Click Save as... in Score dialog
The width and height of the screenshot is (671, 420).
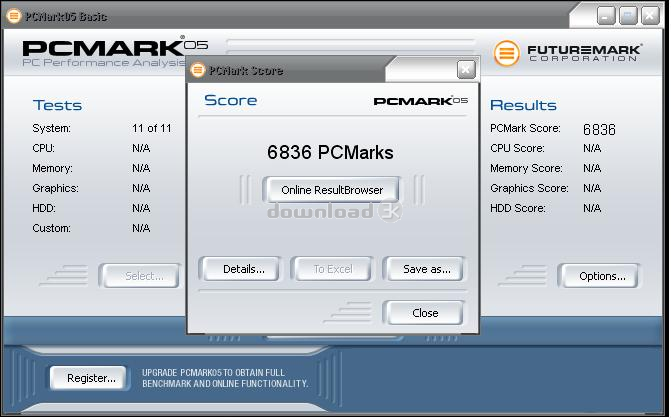click(x=426, y=269)
